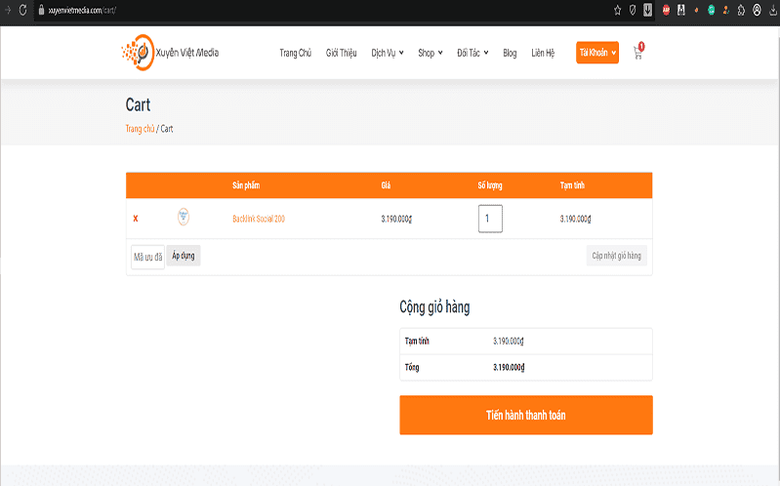Open the shopping cart icon in header

[638, 52]
